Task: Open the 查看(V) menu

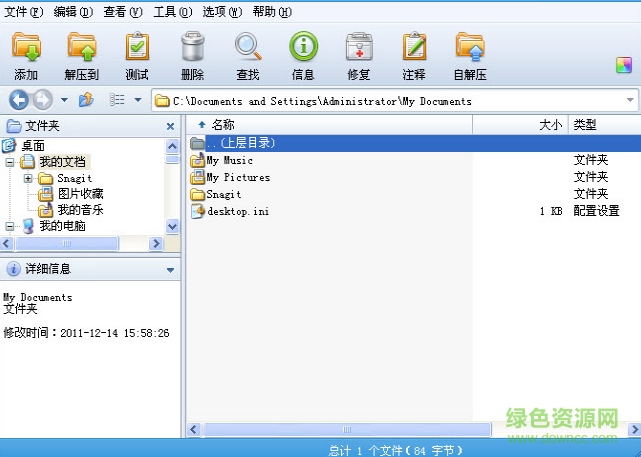Action: (123, 12)
